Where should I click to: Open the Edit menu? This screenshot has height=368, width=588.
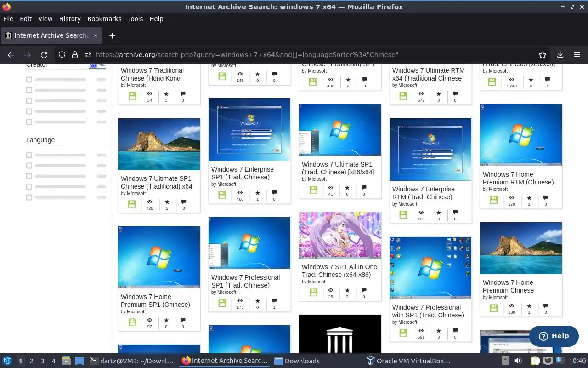pos(26,19)
